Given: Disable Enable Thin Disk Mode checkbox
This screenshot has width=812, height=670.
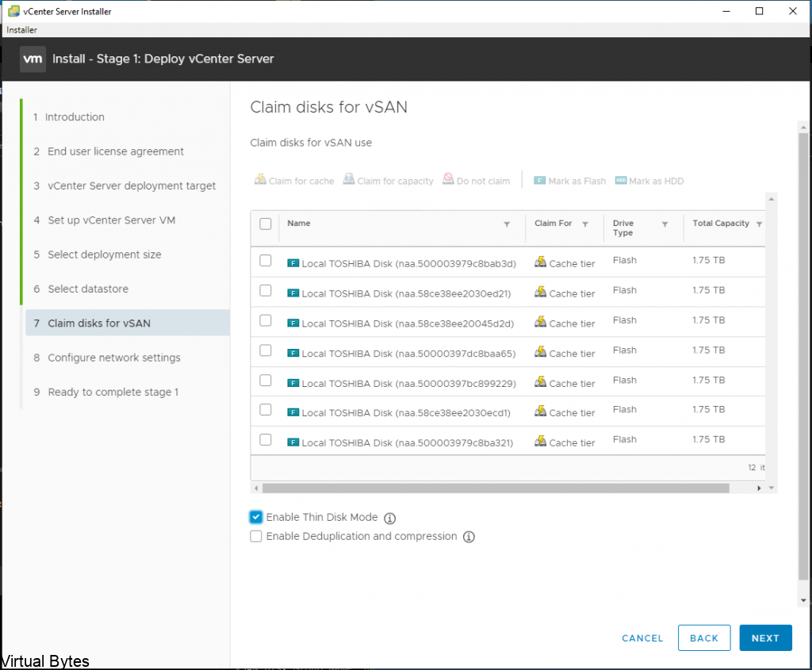Looking at the screenshot, I should point(256,517).
